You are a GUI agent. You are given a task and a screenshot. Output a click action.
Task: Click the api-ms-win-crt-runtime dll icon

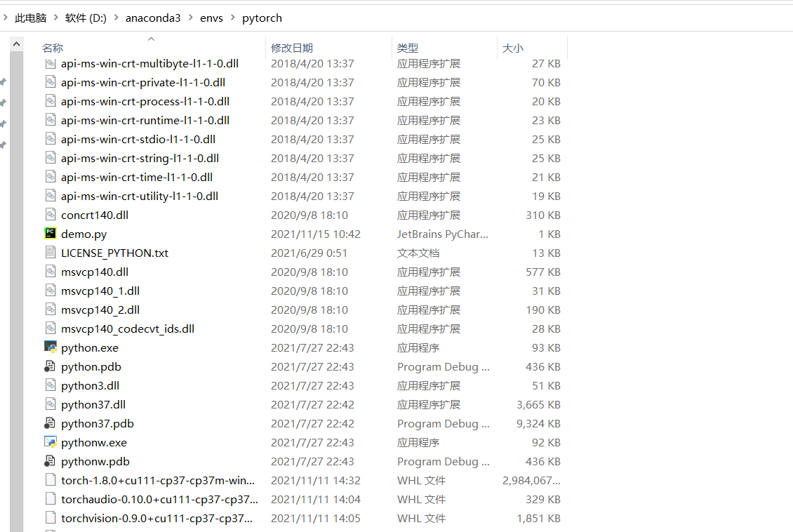pos(50,119)
